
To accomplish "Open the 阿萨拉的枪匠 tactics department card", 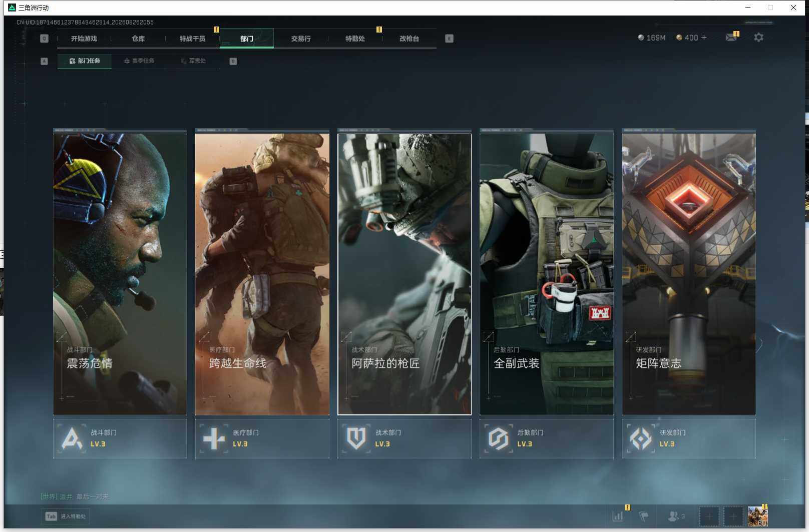I will (x=404, y=274).
